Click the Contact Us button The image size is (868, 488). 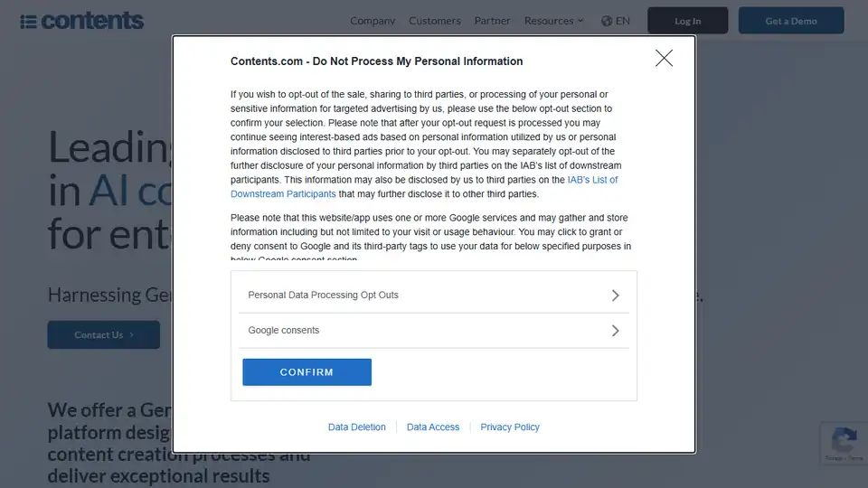click(103, 334)
